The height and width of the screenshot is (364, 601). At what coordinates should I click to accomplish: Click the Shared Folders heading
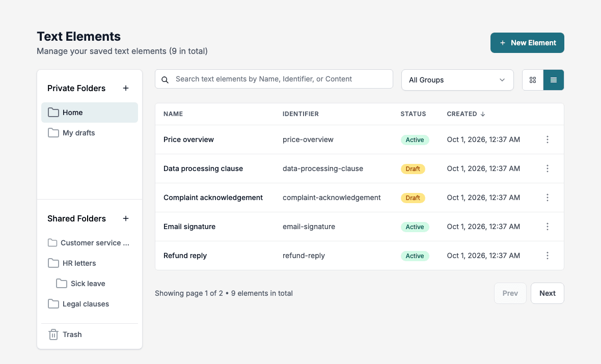click(x=77, y=218)
